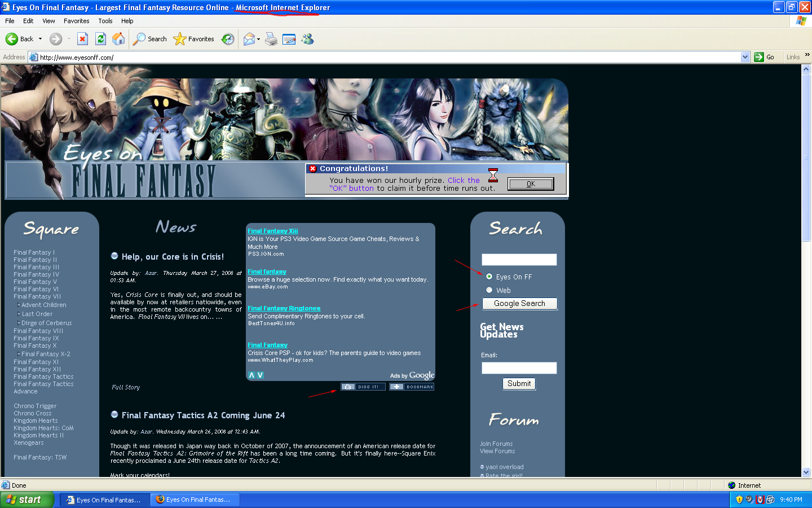Open the Help menu

[127, 21]
